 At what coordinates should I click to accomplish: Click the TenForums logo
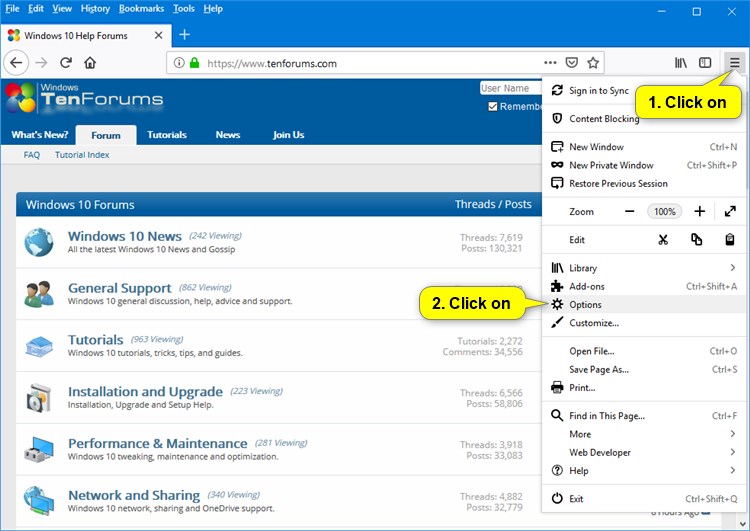point(84,98)
